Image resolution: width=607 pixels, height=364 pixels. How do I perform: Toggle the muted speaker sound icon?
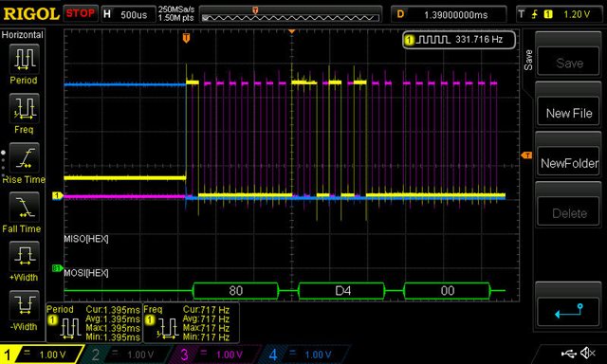tap(588, 354)
